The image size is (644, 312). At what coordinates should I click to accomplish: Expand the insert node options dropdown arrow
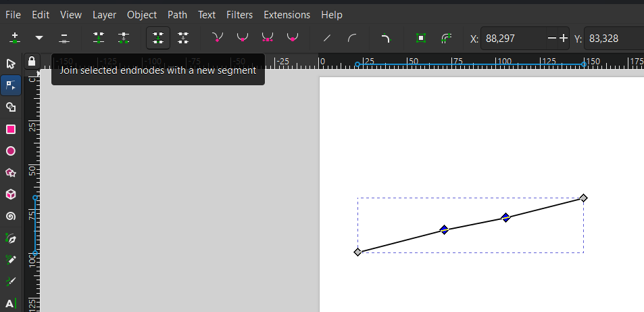39,39
